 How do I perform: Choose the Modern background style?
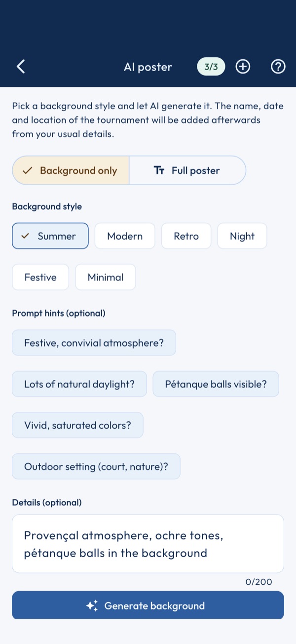tap(125, 236)
